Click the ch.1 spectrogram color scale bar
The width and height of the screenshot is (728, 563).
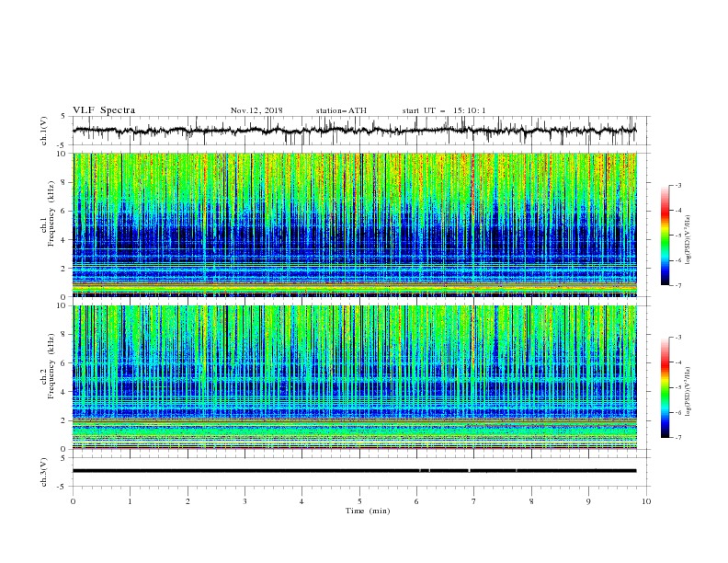pyautogui.click(x=665, y=236)
